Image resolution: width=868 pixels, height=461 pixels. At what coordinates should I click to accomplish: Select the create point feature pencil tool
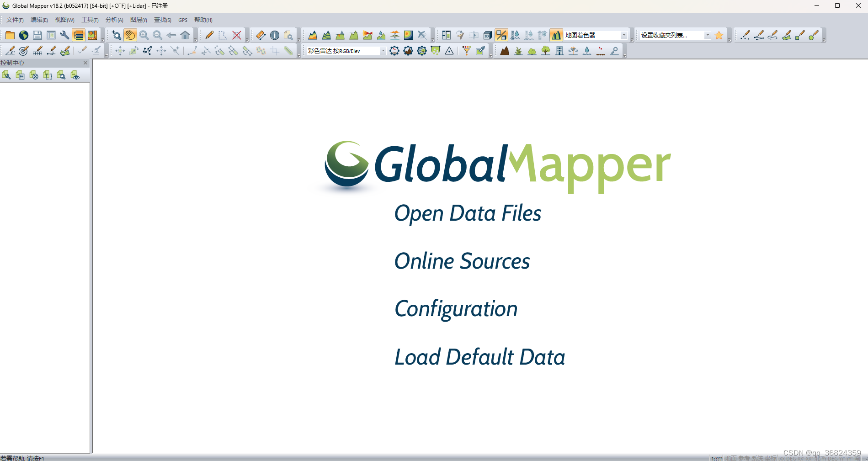(x=745, y=35)
